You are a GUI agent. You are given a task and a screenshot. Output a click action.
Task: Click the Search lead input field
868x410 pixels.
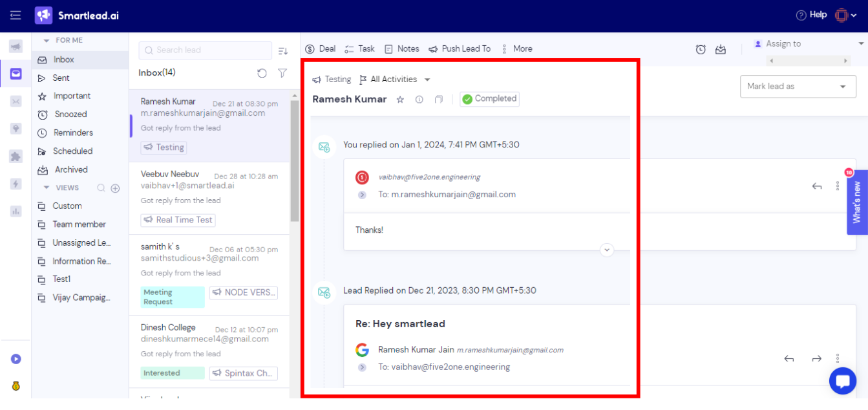point(205,50)
